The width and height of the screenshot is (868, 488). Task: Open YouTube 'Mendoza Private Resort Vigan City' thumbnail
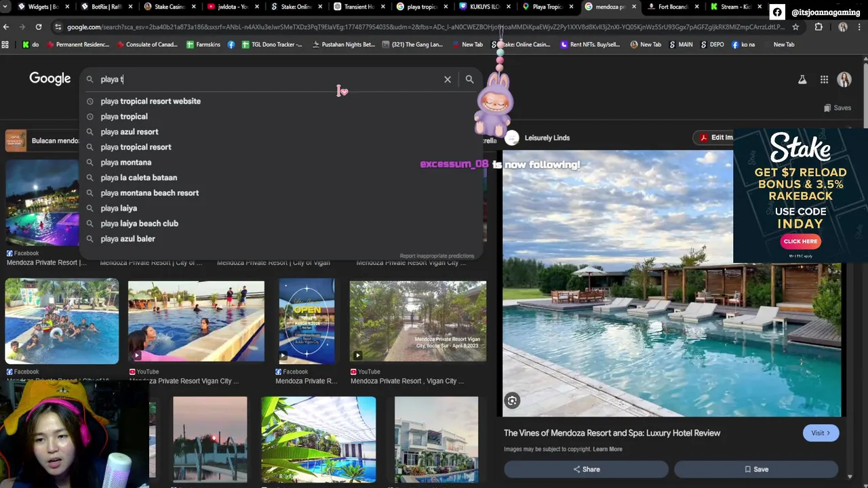coord(196,321)
